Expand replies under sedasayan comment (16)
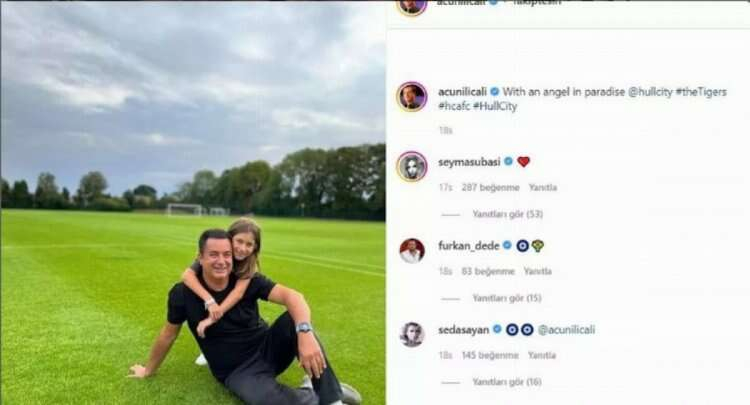750x405 pixels. 507,382
